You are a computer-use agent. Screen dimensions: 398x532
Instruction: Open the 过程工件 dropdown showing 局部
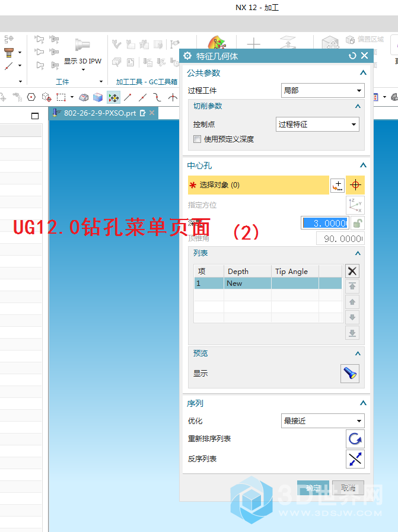click(323, 91)
